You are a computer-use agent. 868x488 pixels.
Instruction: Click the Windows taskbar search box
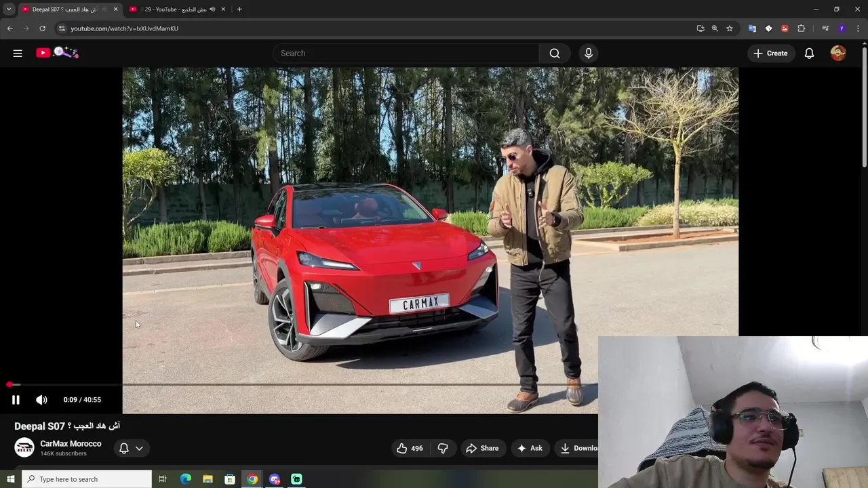click(87, 479)
